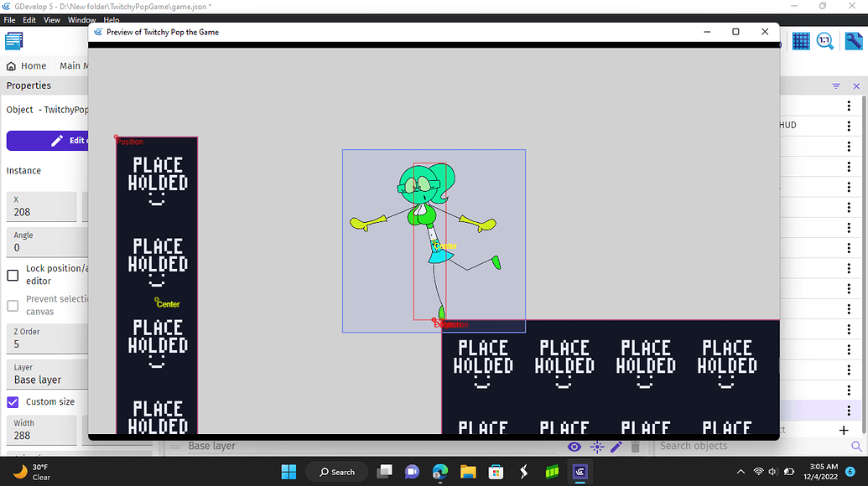Uncheck the Custom size checkbox
The height and width of the screenshot is (486, 868).
13,401
